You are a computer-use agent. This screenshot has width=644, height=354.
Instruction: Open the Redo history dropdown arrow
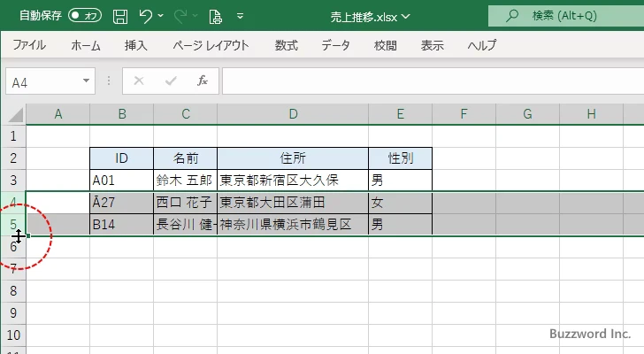[195, 16]
